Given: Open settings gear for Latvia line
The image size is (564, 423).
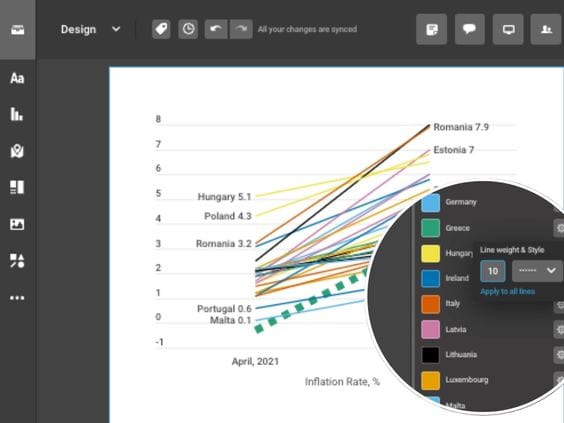Looking at the screenshot, I should [559, 329].
